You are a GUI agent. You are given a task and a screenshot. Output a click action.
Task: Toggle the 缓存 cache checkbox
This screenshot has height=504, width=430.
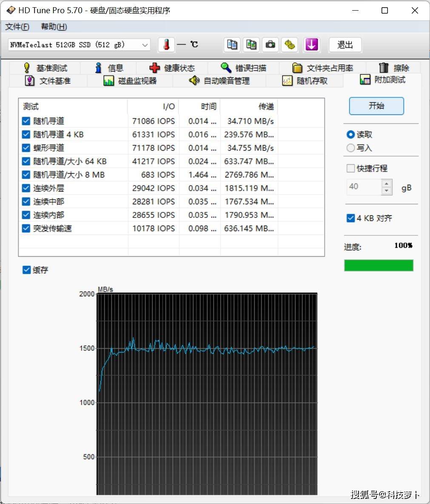tap(27, 270)
